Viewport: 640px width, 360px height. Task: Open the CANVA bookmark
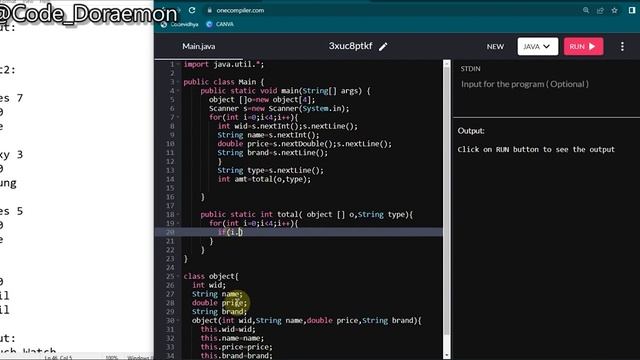(220, 24)
